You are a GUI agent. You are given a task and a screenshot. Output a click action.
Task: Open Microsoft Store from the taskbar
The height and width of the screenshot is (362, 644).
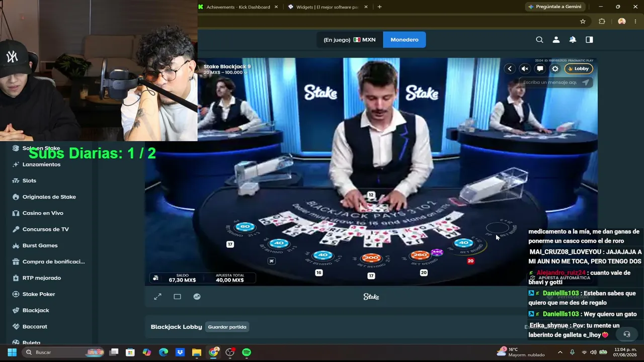[x=130, y=352]
